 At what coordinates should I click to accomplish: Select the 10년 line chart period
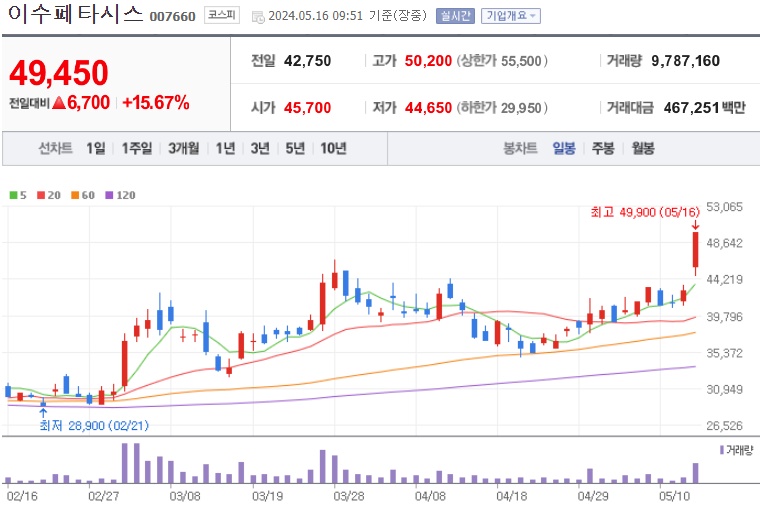(x=333, y=148)
